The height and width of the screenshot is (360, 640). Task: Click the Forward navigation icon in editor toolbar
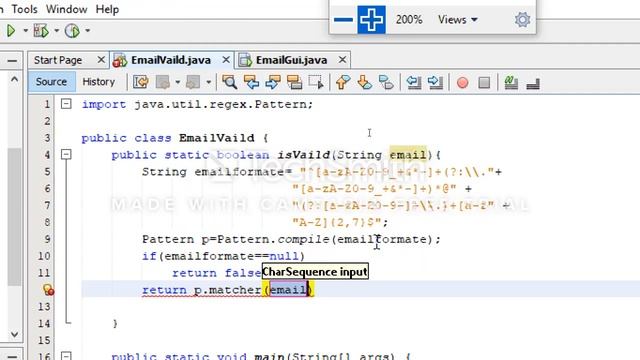coord(193,82)
